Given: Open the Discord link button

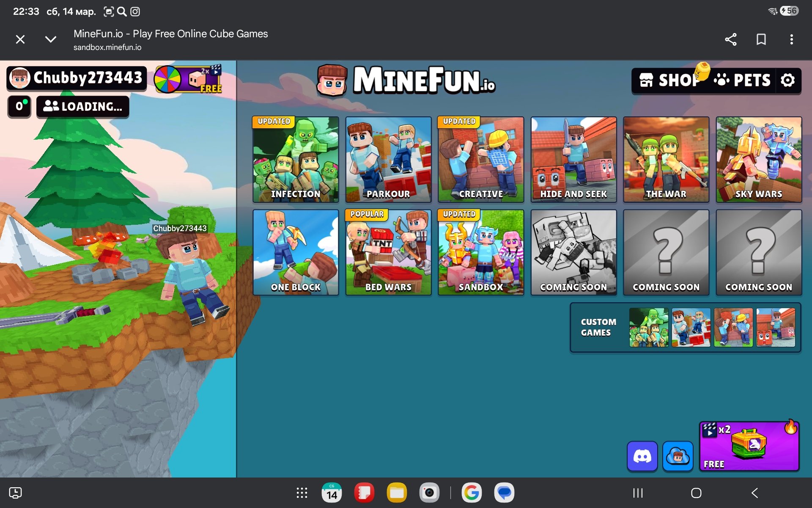Looking at the screenshot, I should 642,456.
